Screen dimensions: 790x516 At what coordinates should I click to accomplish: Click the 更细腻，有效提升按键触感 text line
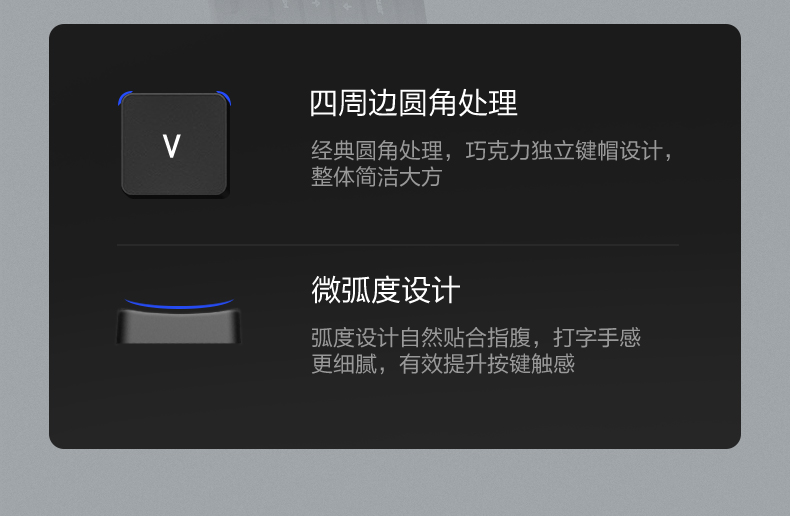click(x=443, y=364)
